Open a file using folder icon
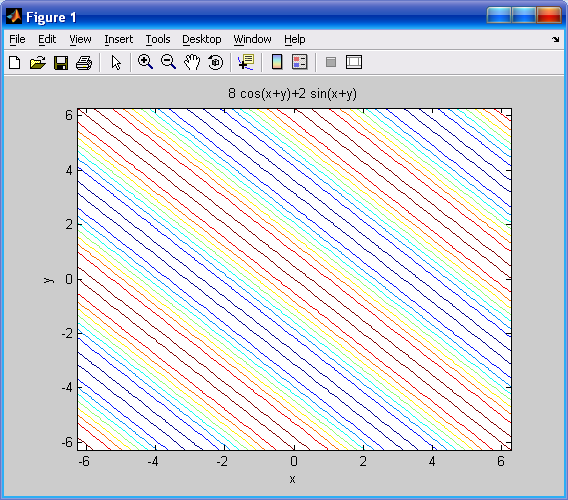Viewport: 568px width, 500px height. [38, 63]
